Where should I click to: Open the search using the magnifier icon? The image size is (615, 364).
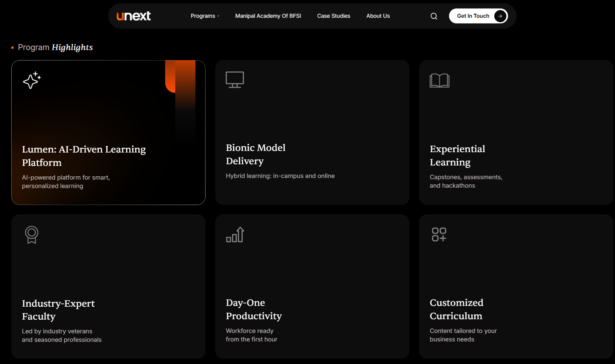(434, 16)
